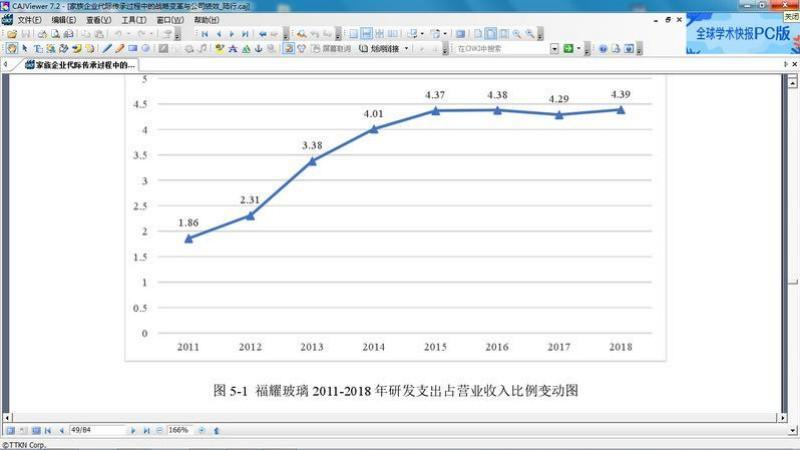
Task: Click the green search go button
Action: click(x=566, y=48)
